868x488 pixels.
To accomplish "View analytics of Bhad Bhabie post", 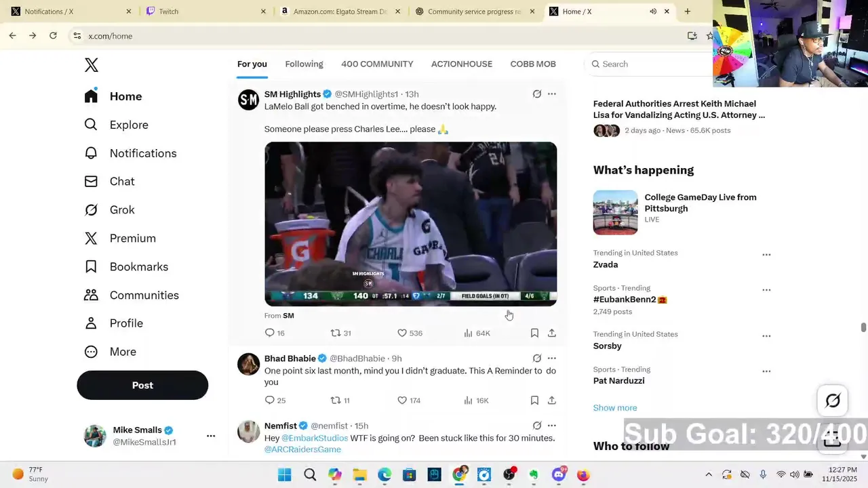I will pos(476,401).
